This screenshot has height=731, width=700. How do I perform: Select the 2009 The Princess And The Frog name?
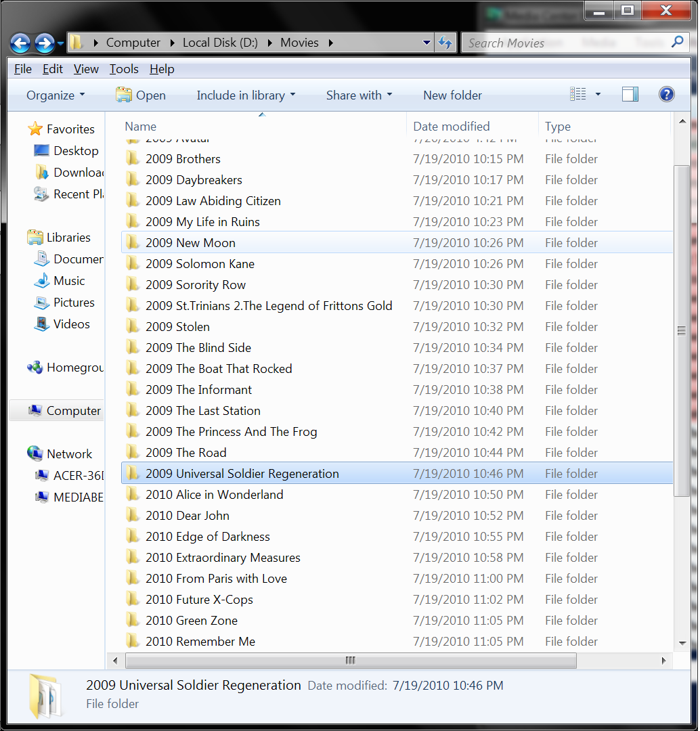[x=232, y=432]
